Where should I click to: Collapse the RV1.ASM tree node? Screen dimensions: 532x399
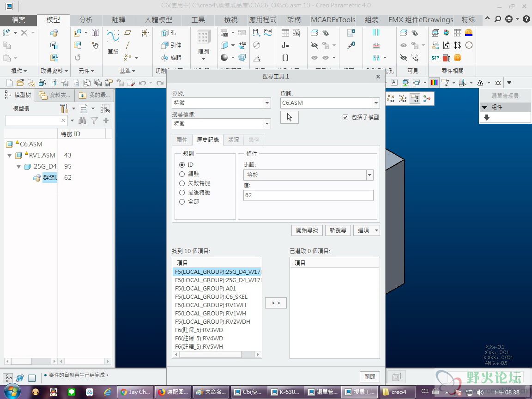click(10, 156)
